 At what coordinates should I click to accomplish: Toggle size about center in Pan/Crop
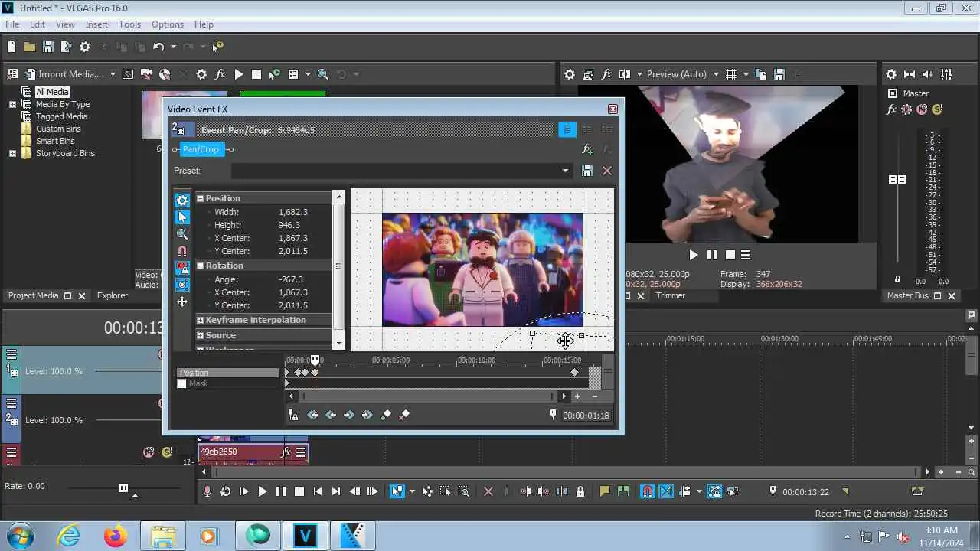(x=182, y=285)
